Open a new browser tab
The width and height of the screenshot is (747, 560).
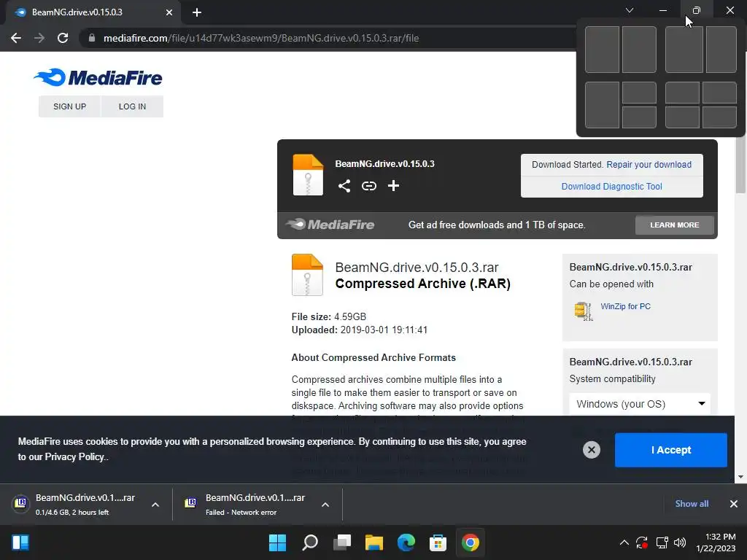point(197,12)
